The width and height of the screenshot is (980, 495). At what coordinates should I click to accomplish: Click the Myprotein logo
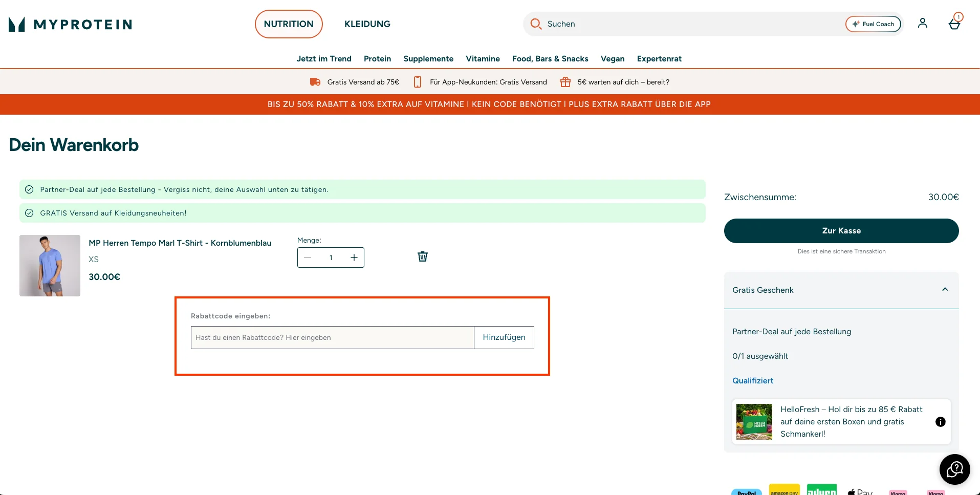pos(70,24)
